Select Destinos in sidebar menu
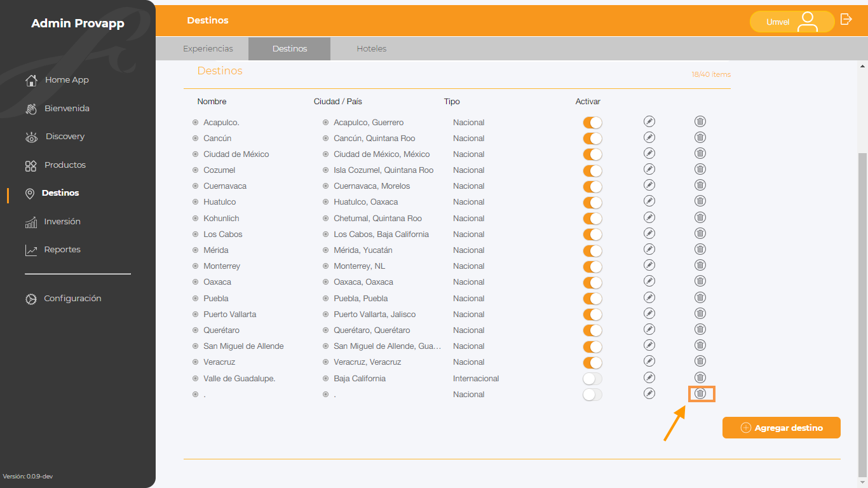Image resolution: width=868 pixels, height=488 pixels. pos(51,193)
